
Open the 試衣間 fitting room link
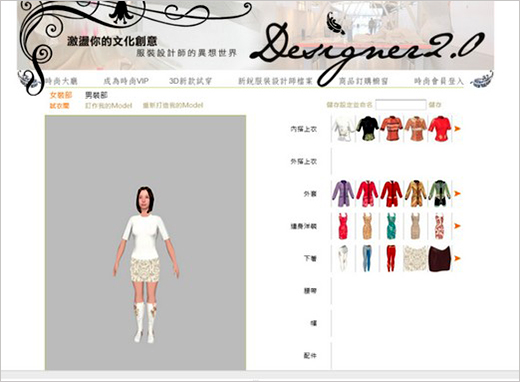(59, 106)
